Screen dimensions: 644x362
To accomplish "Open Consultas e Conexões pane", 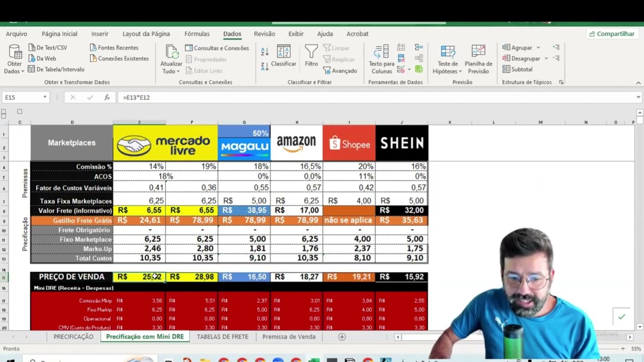I will (x=217, y=48).
